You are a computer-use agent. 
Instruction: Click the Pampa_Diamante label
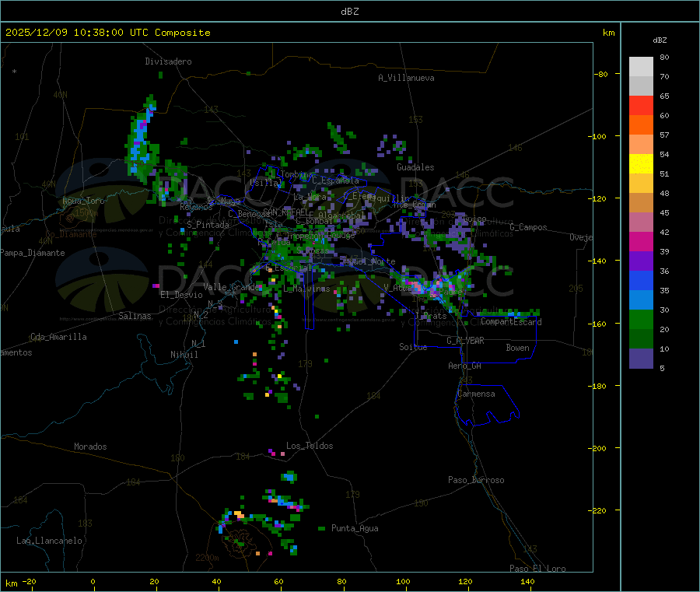33,253
